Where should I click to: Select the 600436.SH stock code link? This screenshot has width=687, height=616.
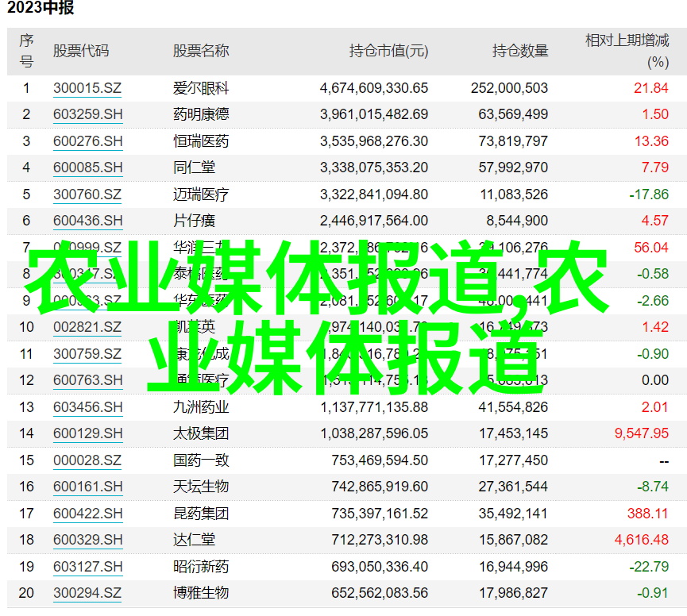(87, 220)
